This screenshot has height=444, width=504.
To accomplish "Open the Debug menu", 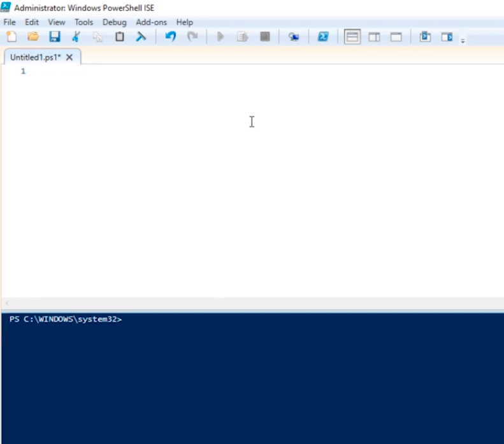I will pos(115,22).
